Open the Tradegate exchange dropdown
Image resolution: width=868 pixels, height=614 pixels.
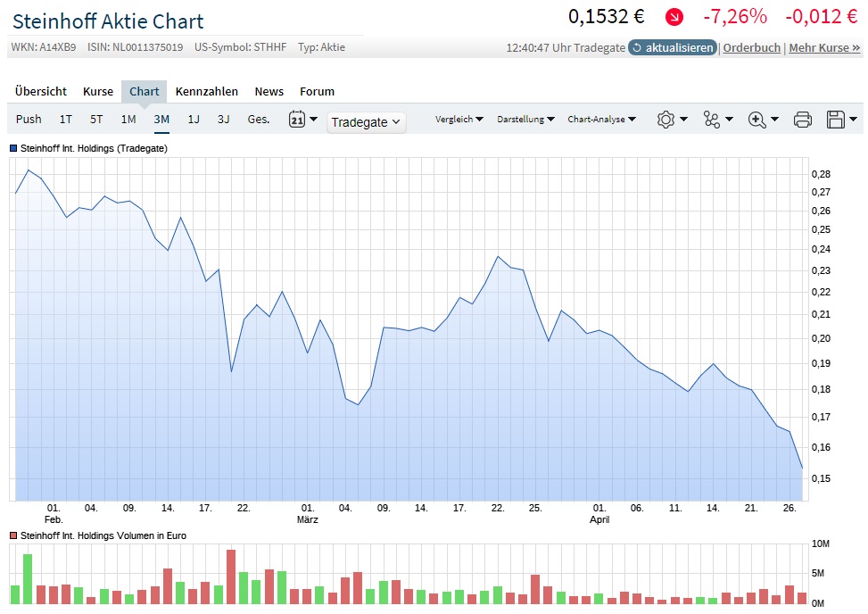tap(366, 122)
